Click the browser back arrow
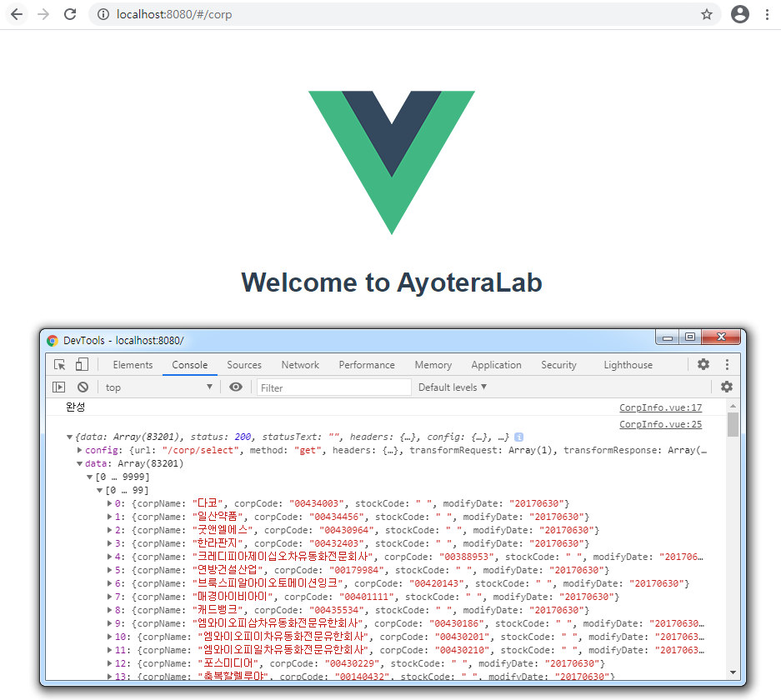Image resolution: width=781 pixels, height=700 pixels. (17, 14)
